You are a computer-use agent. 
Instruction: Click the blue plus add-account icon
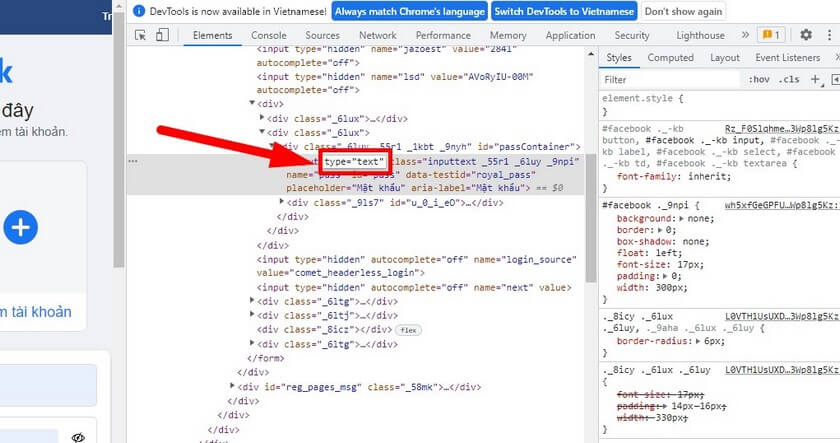pos(18,227)
